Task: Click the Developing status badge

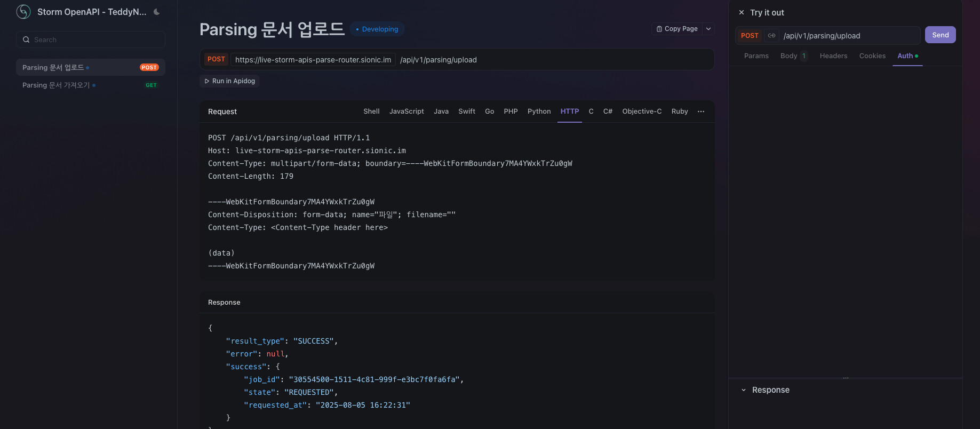Action: (x=377, y=29)
